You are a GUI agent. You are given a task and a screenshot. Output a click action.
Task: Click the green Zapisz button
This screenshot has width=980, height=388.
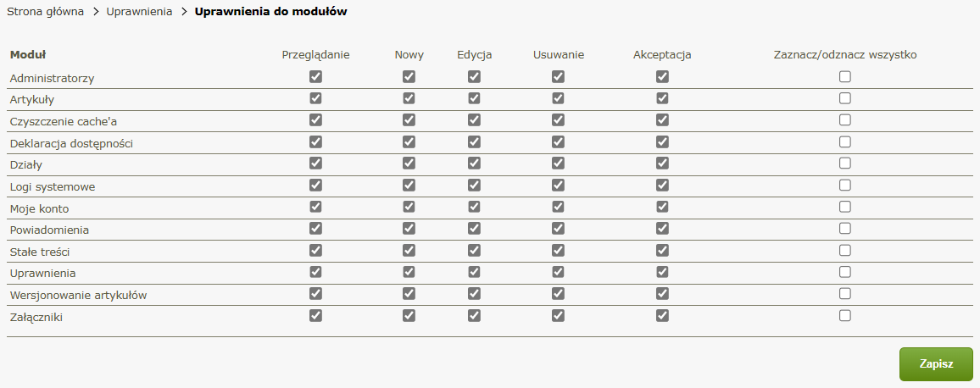tap(936, 364)
